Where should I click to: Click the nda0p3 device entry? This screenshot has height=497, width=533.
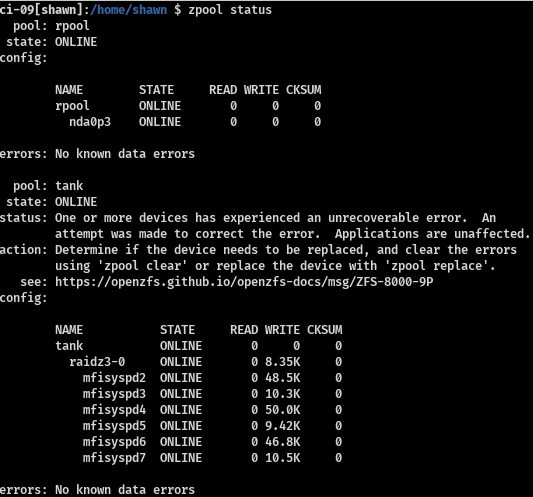[x=90, y=122]
